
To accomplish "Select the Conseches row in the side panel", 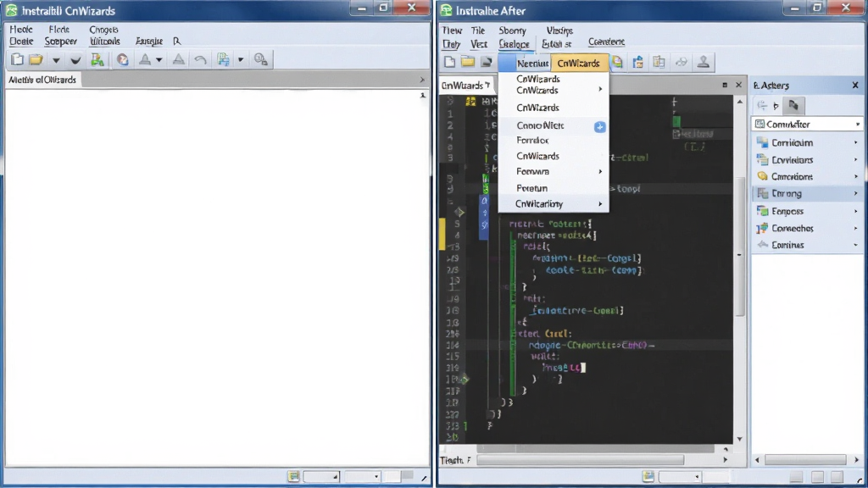I will pyautogui.click(x=807, y=228).
